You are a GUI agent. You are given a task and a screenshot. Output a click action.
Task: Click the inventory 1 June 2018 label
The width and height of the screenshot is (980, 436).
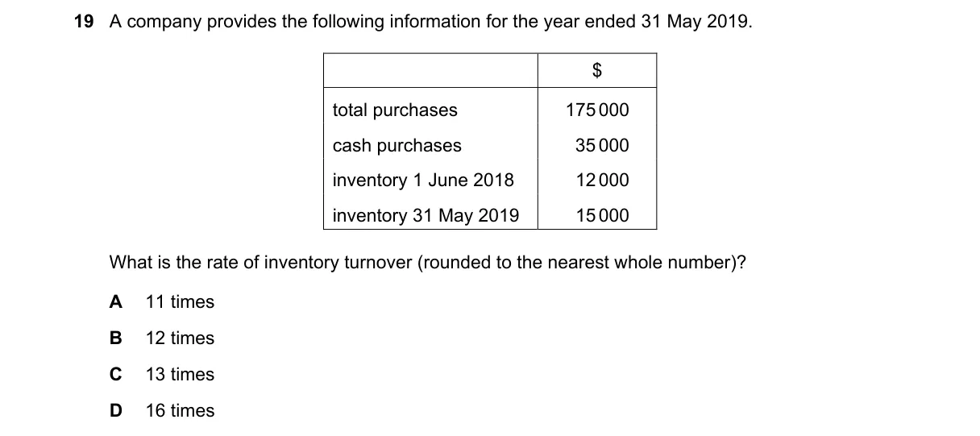pos(423,181)
